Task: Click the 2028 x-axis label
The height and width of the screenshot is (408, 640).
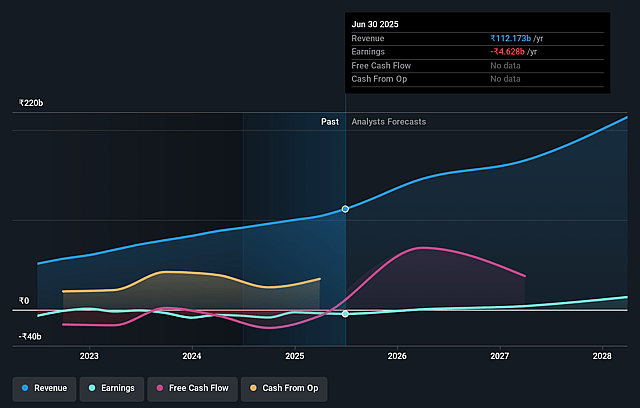Action: click(602, 356)
